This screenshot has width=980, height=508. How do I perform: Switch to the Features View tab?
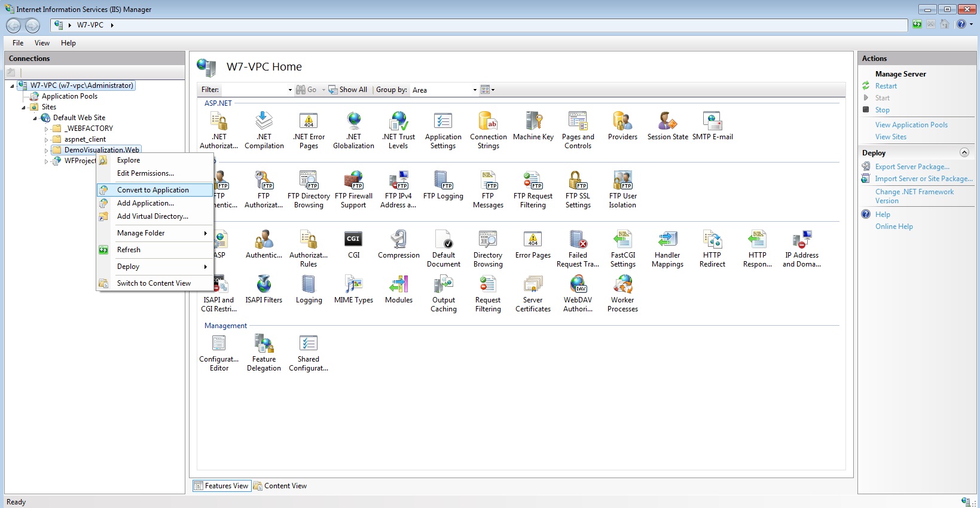coord(221,486)
